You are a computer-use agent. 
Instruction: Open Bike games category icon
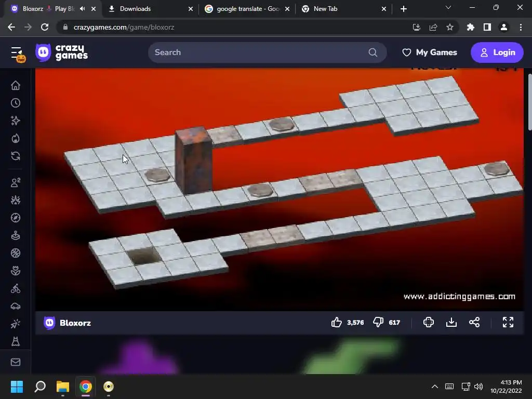point(16,289)
